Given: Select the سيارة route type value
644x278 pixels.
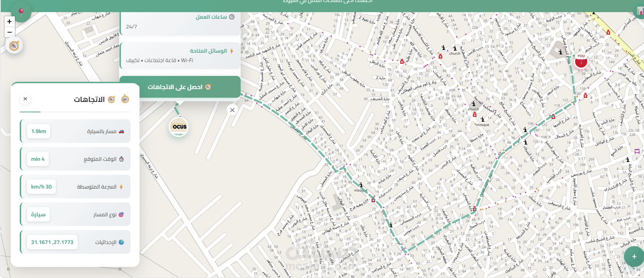Looking at the screenshot, I should pyautogui.click(x=38, y=215).
